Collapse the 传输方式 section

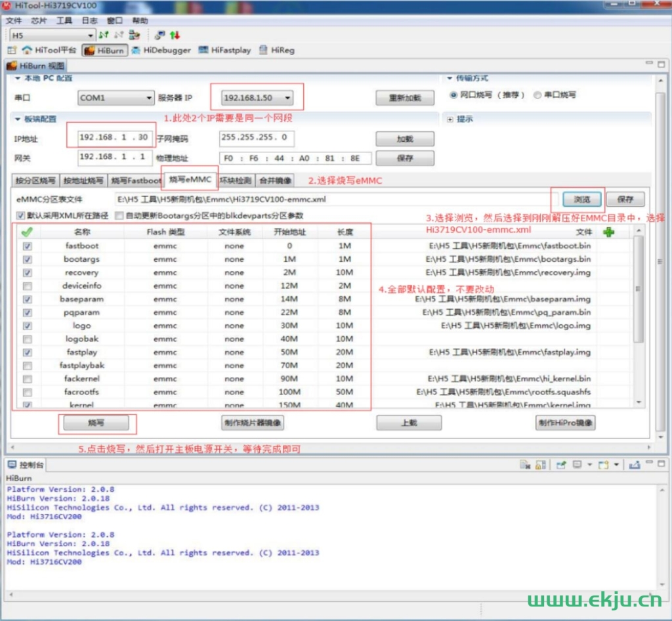pos(450,78)
